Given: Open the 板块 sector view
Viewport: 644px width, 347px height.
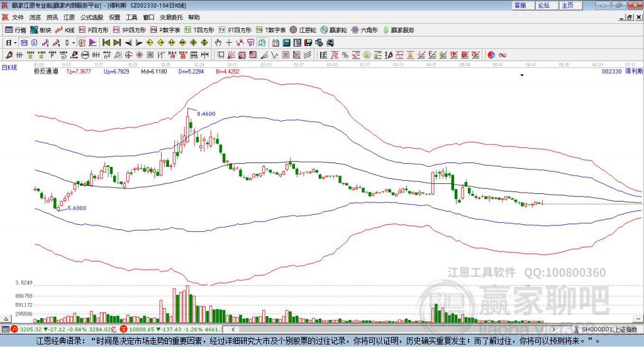Looking at the screenshot, I should (x=40, y=30).
